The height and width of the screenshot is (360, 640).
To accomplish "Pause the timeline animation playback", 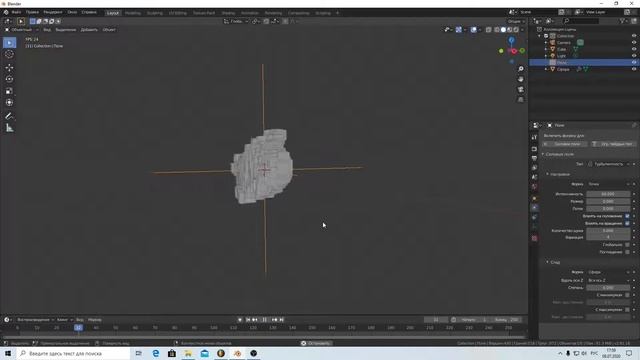I will pos(264,320).
